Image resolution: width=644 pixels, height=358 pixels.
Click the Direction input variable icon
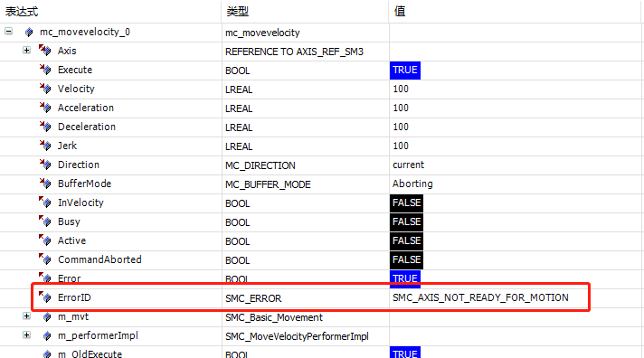coord(45,165)
